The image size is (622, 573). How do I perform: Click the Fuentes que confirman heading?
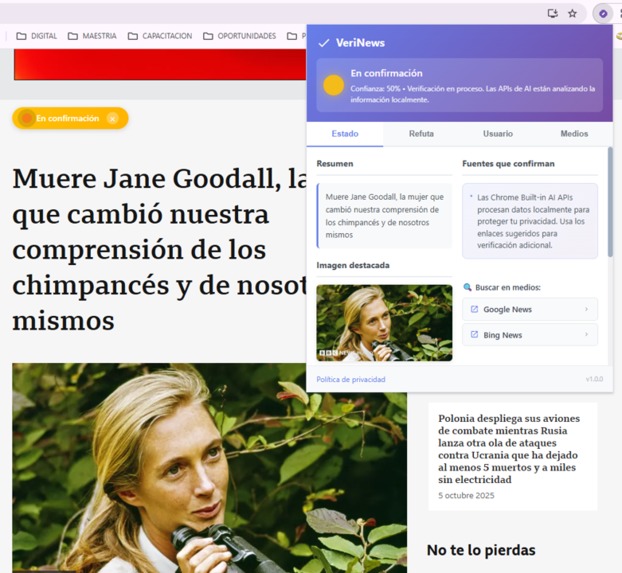tap(508, 164)
